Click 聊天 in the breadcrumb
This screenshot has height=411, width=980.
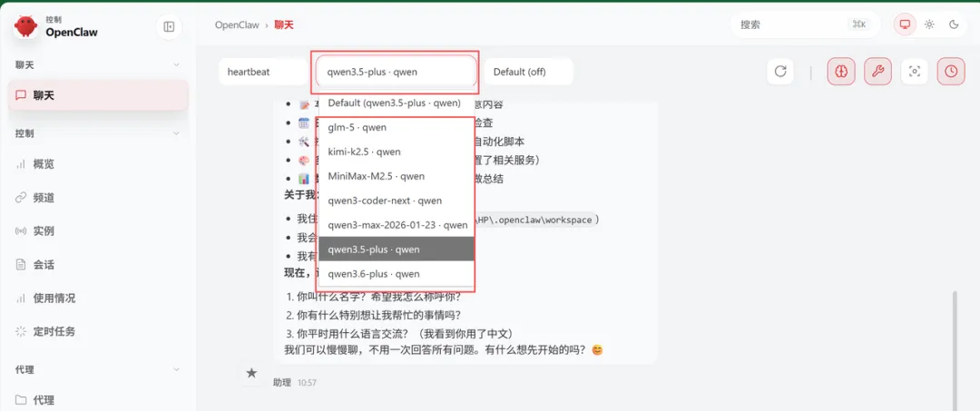coord(283,25)
